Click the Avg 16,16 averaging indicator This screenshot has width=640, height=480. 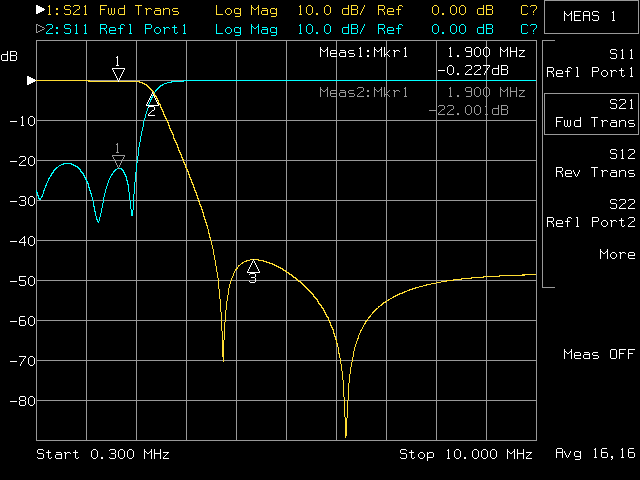[595, 453]
